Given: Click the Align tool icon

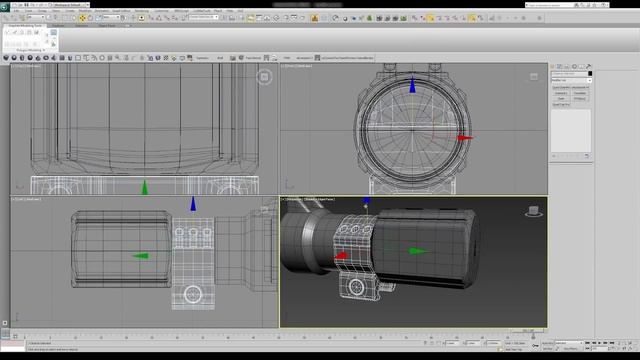Looking at the screenshot, I should click(232, 18).
